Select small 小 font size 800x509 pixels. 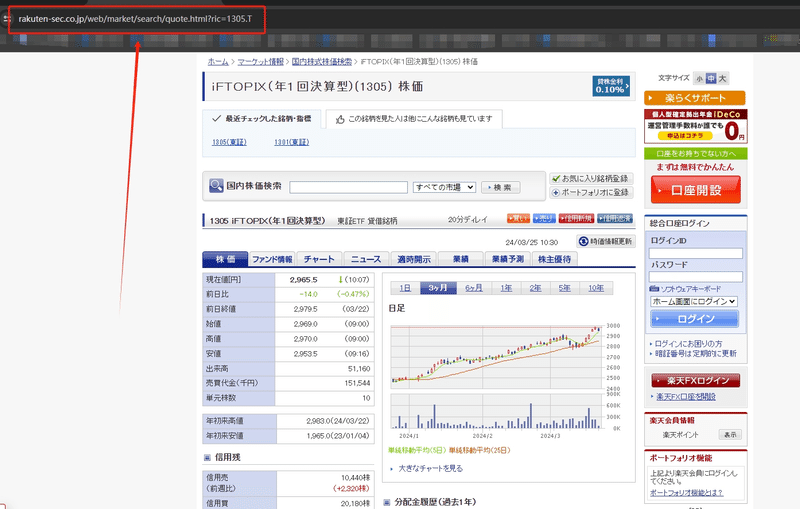(x=699, y=79)
